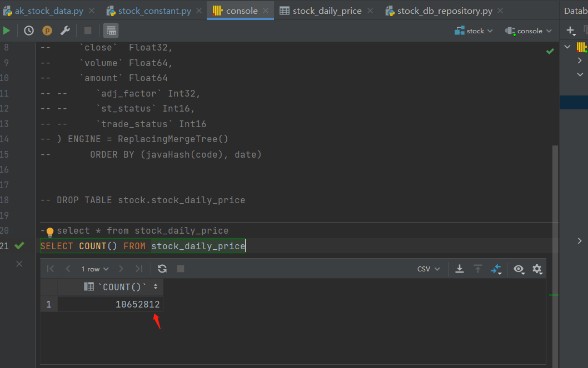Click the commented DROP TABLE line
The image size is (588, 368).
pyautogui.click(x=142, y=200)
